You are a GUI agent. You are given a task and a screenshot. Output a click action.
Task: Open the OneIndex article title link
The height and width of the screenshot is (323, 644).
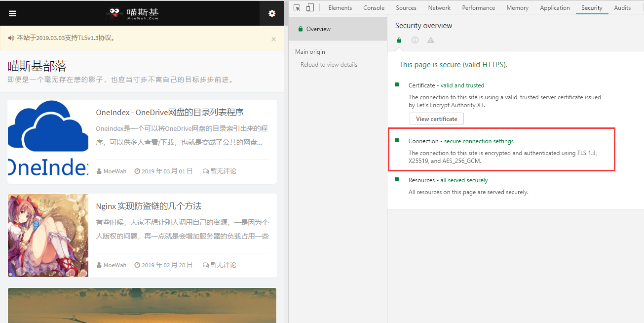coord(170,112)
